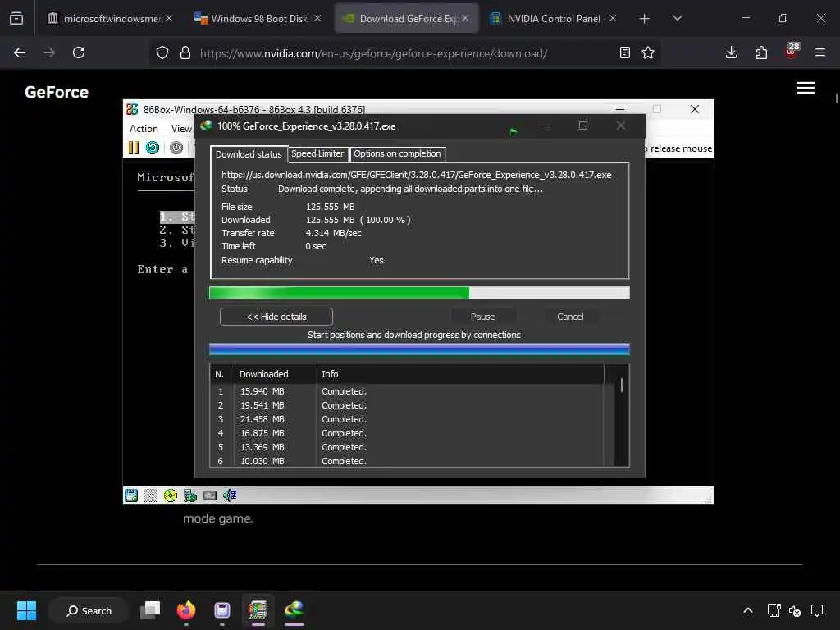Click the Firefox taskbar icon

[x=186, y=610]
